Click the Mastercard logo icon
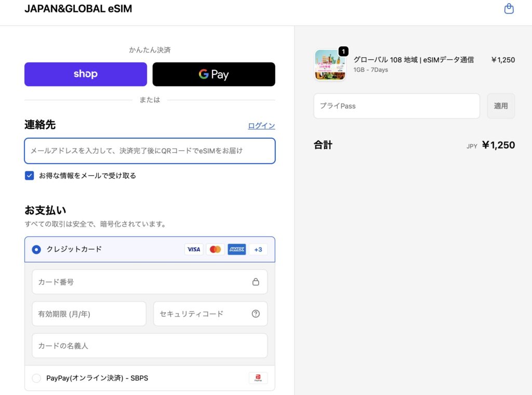Image resolution: width=532 pixels, height=395 pixels. coord(215,249)
